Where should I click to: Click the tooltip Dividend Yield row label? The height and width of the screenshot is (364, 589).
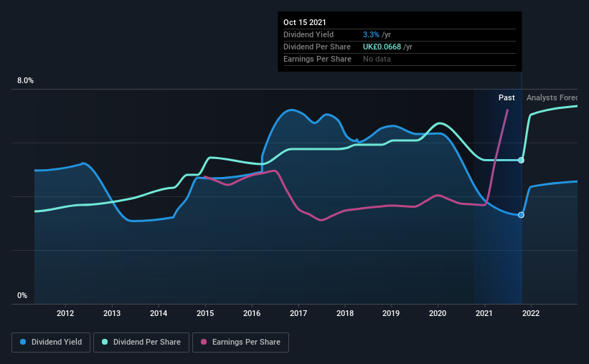coord(308,34)
